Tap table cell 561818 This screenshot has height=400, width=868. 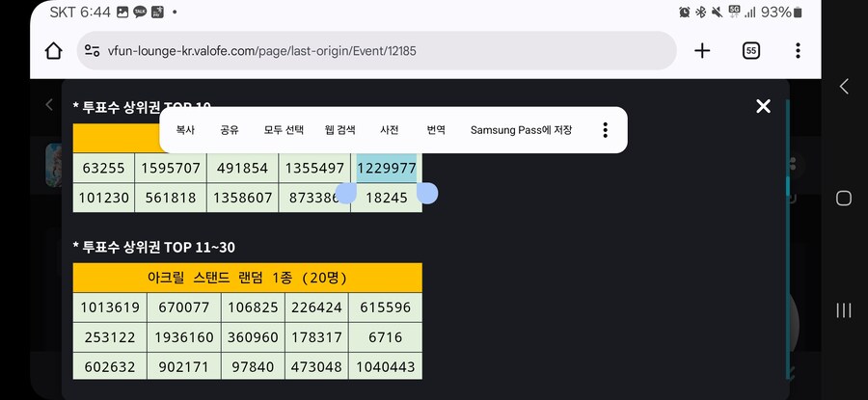coord(171,198)
